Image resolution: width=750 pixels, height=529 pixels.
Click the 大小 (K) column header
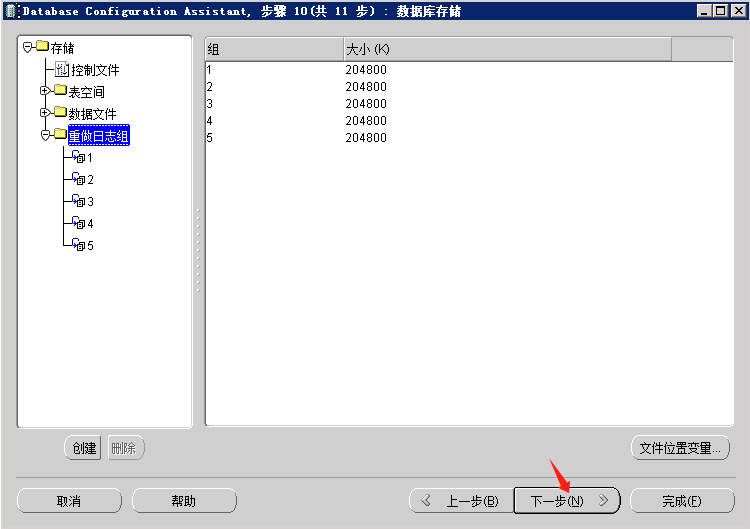pos(507,49)
